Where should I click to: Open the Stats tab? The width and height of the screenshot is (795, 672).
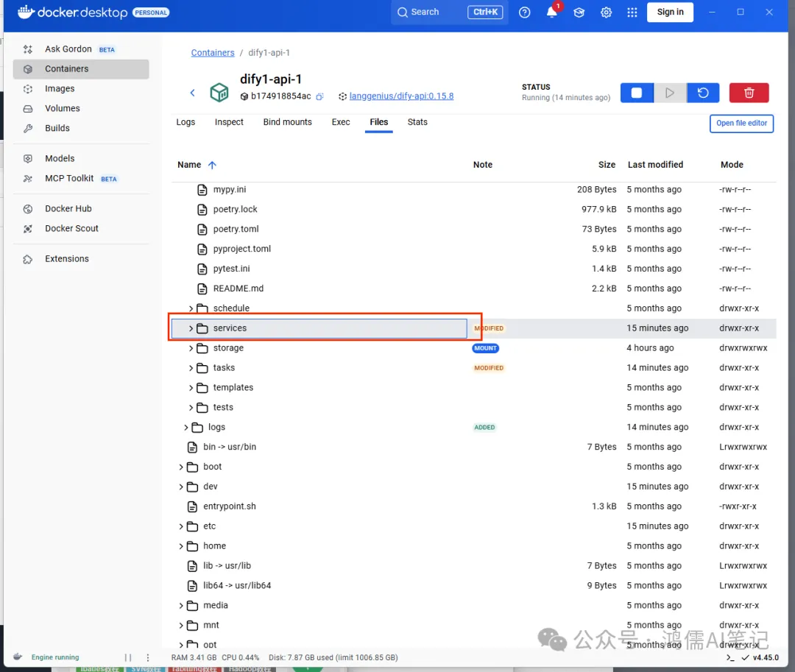pyautogui.click(x=417, y=122)
